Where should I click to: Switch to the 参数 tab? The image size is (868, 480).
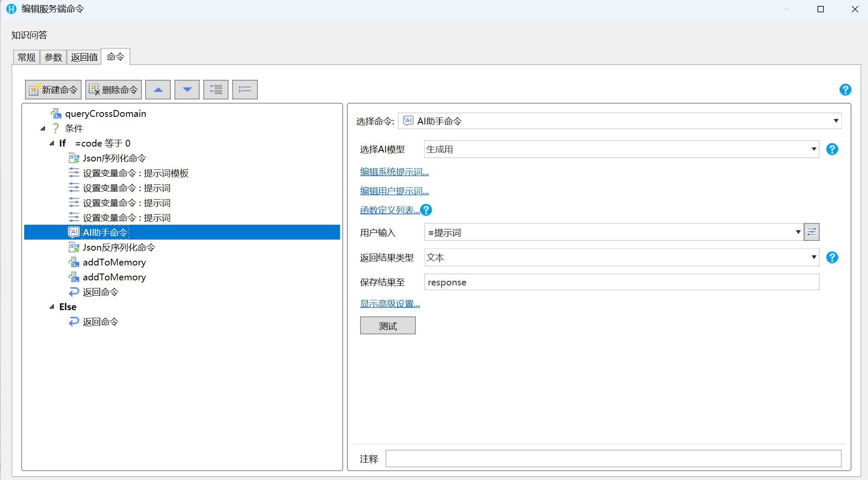point(53,57)
